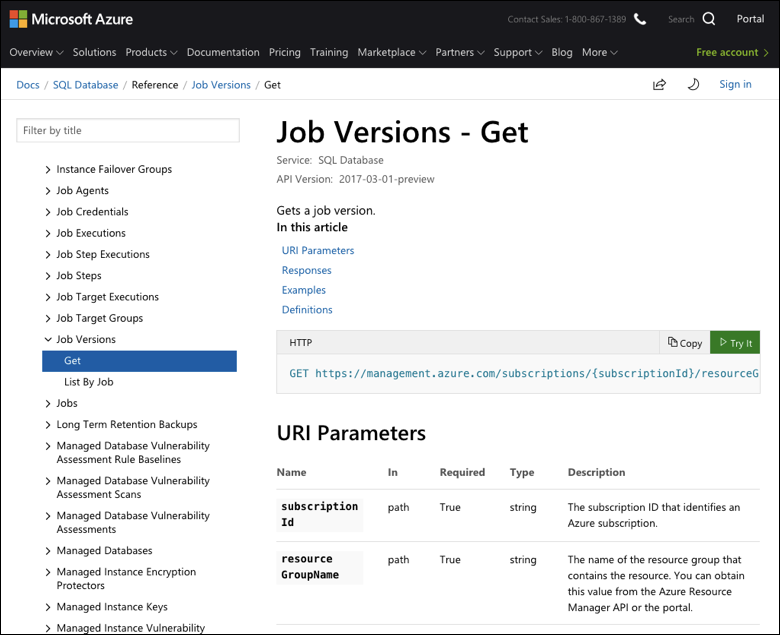Open Documentation in the top navigation

pyautogui.click(x=223, y=52)
